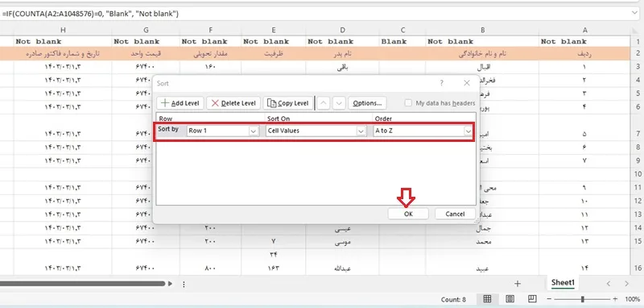Open the Cell Values Sort On dropdown

tap(316, 131)
